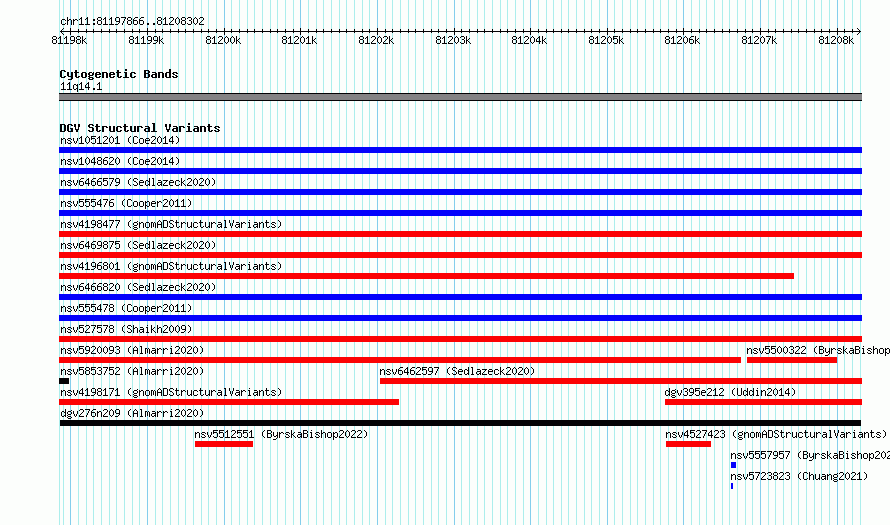Select the blue bar under nsv6466579

click(460, 192)
